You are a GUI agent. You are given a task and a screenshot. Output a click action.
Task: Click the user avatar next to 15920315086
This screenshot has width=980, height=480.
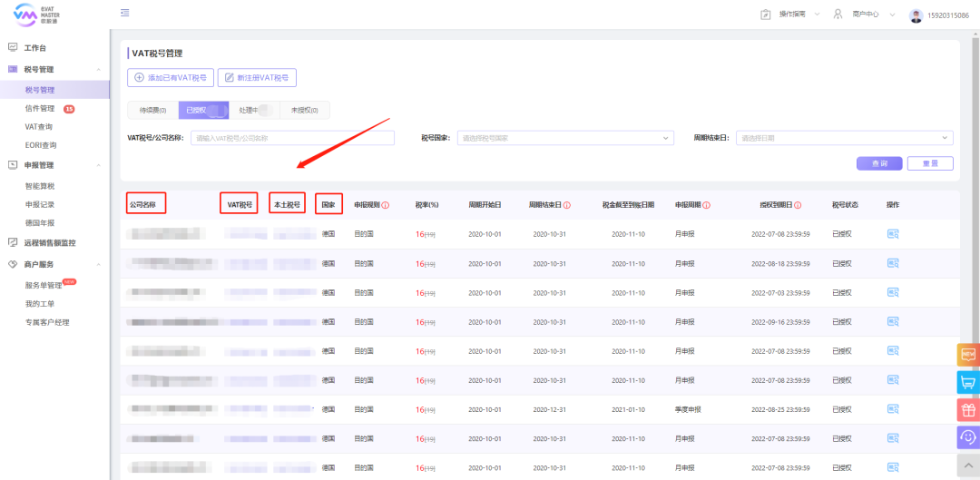[916, 15]
